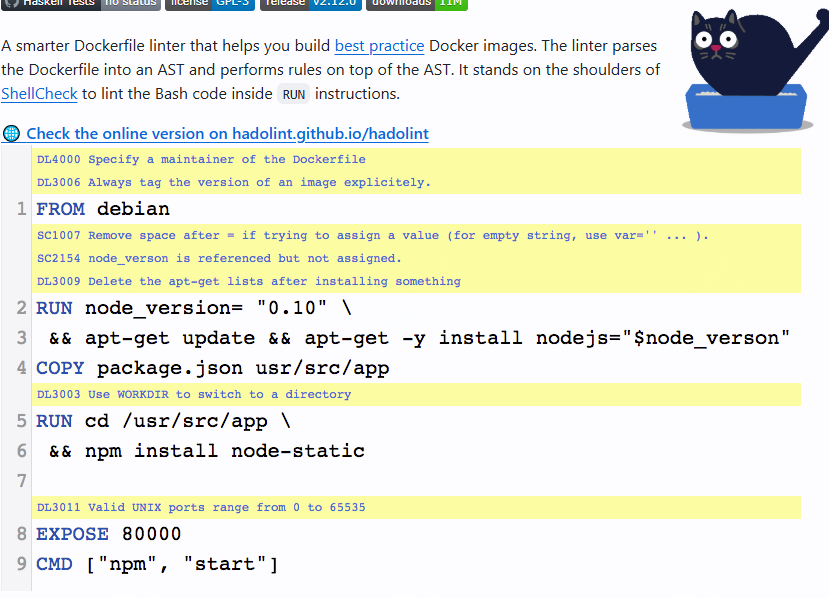Open the 'best practice' link
The height and width of the screenshot is (598, 829).
click(379, 46)
